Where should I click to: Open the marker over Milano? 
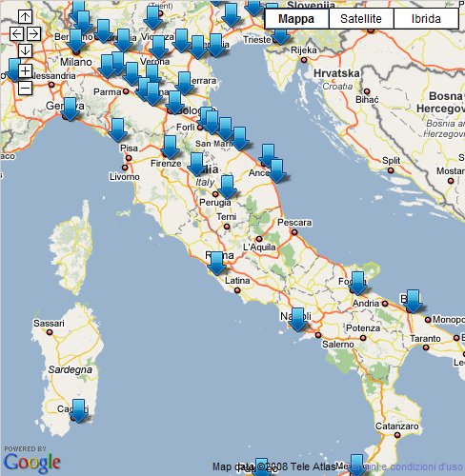click(x=75, y=41)
